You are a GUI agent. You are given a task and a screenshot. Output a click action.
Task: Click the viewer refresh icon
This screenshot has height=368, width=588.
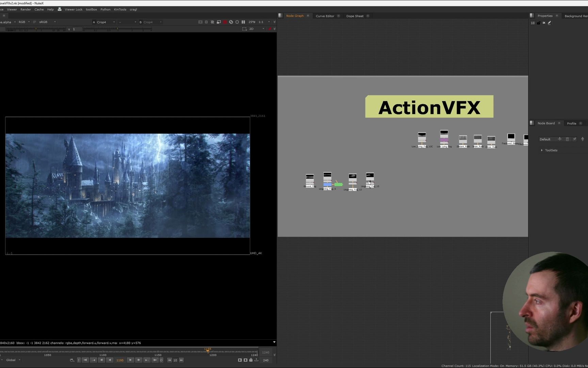(x=231, y=22)
